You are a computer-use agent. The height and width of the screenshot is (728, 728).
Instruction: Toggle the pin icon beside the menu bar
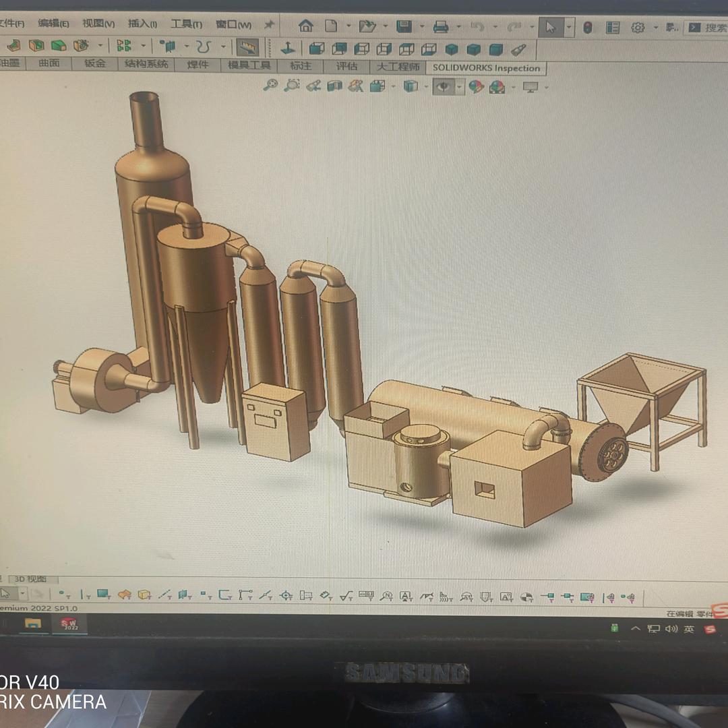pos(269,25)
